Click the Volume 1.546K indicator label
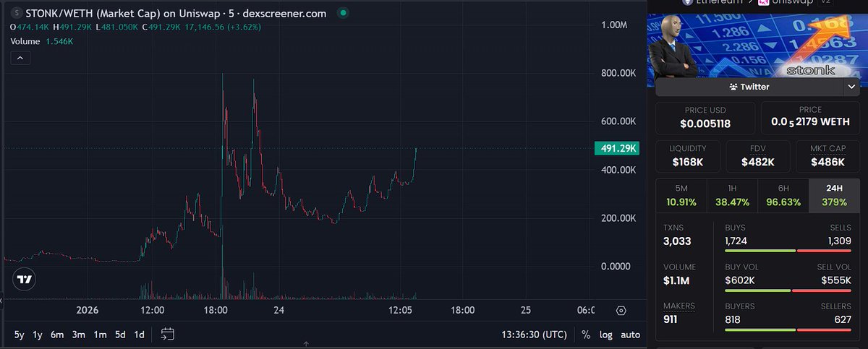The height and width of the screenshot is (349, 868). tap(41, 42)
